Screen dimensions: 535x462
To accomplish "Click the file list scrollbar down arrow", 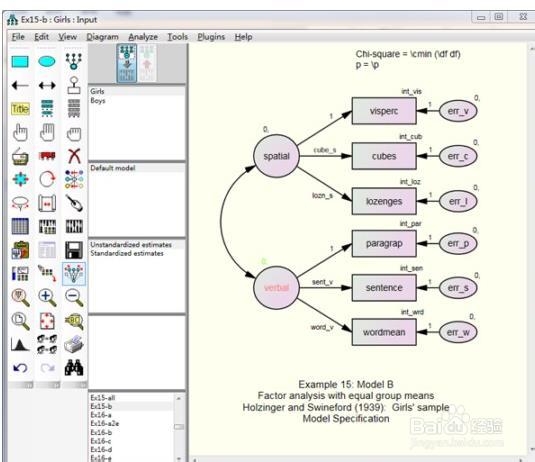I will pos(179,459).
